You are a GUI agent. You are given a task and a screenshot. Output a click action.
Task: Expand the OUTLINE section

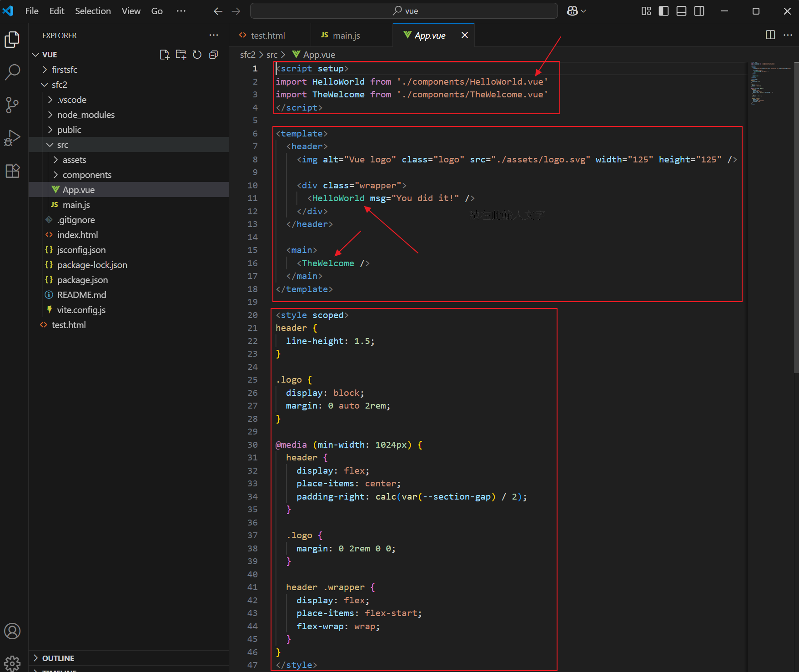click(58, 658)
